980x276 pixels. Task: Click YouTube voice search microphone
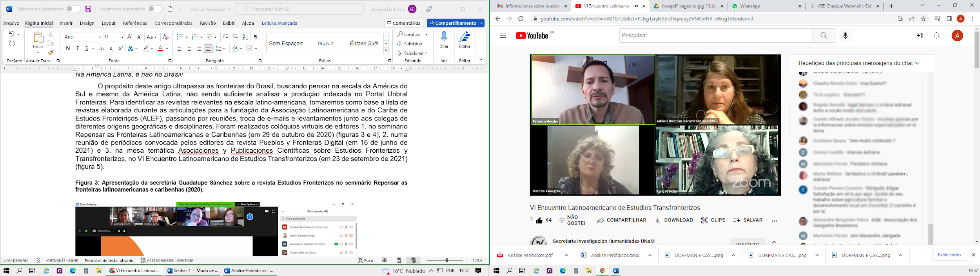(x=845, y=36)
